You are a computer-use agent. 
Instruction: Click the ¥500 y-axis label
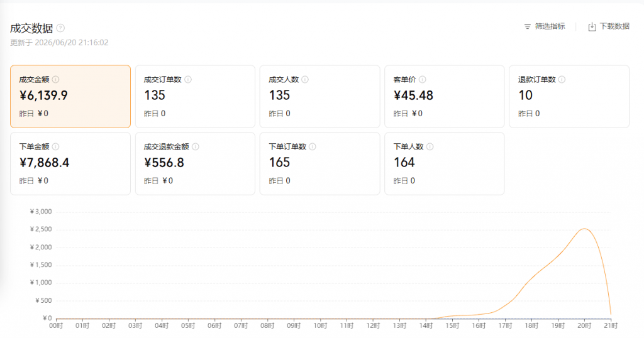pyautogui.click(x=43, y=301)
